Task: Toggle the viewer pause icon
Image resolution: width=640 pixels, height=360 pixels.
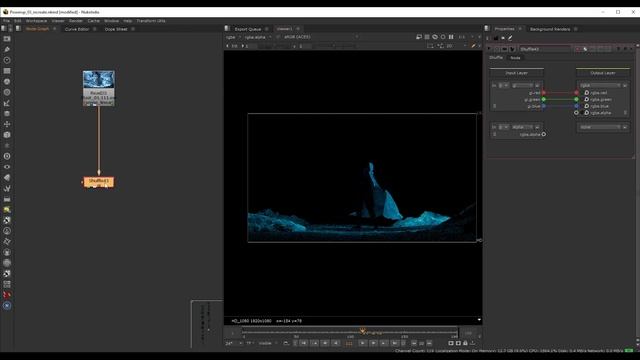Action: pyautogui.click(x=451, y=37)
